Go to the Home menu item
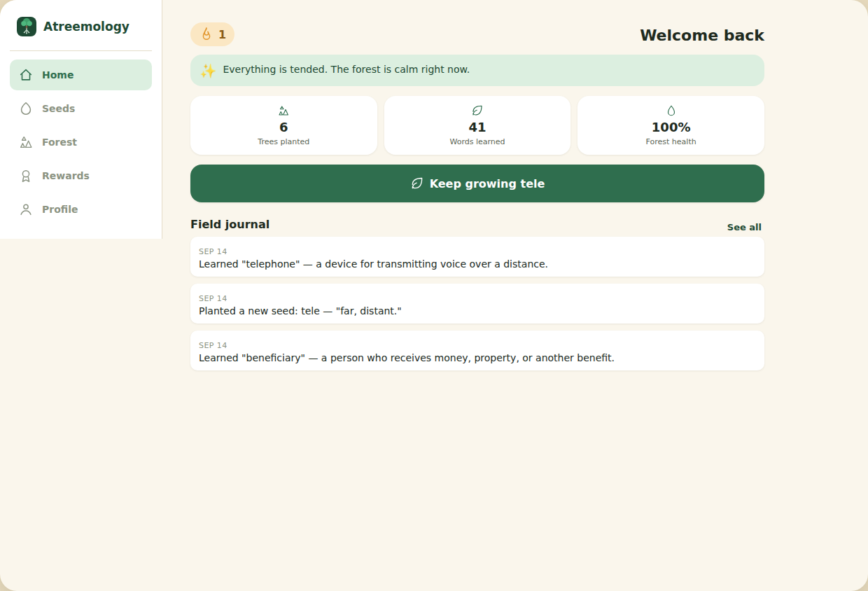This screenshot has width=868, height=591. (x=80, y=75)
